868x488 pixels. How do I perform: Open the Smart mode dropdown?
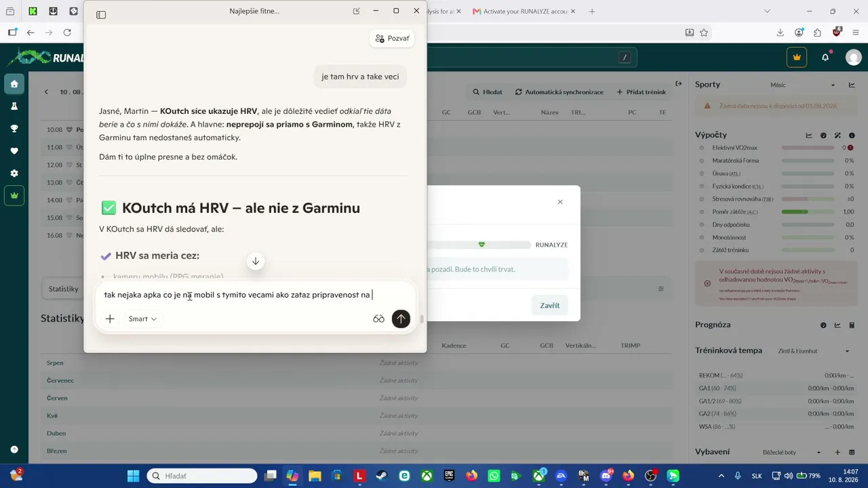(142, 319)
